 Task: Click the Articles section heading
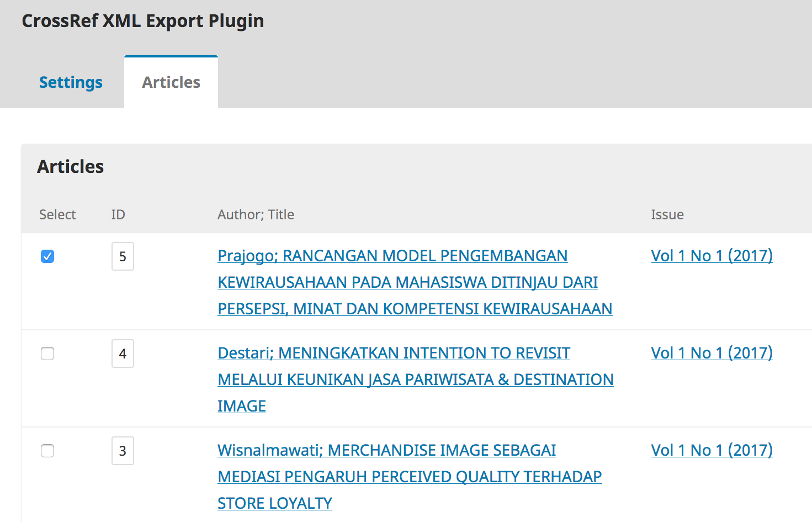tap(71, 166)
